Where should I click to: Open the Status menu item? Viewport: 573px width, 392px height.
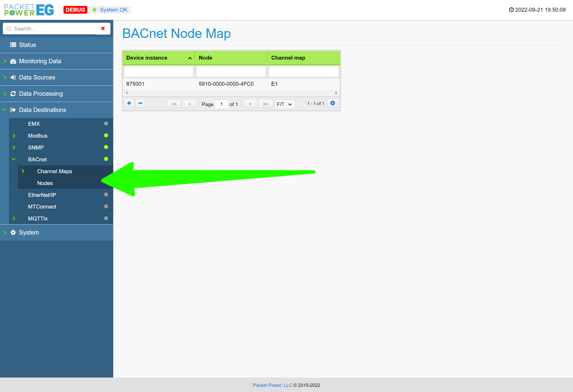click(x=27, y=45)
